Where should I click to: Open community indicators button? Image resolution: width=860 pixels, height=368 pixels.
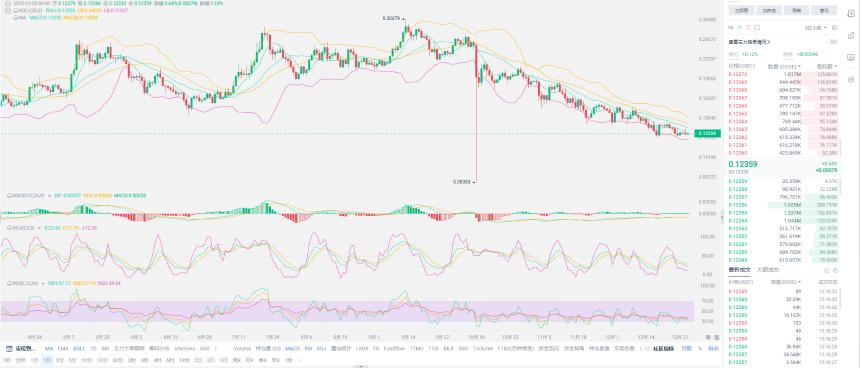click(x=663, y=349)
